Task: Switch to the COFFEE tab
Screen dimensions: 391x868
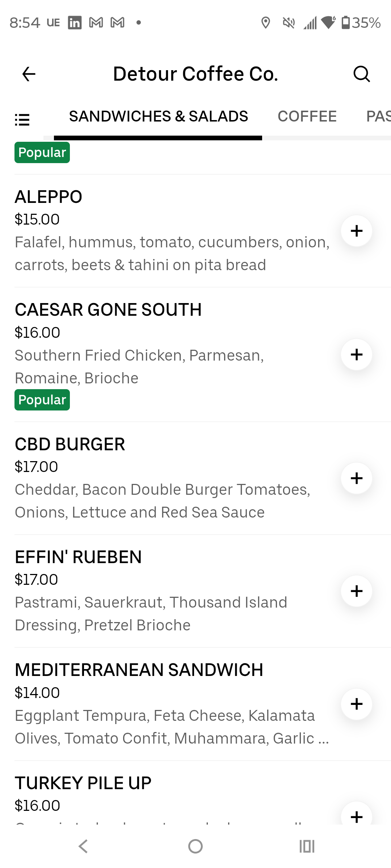Action: pyautogui.click(x=307, y=116)
